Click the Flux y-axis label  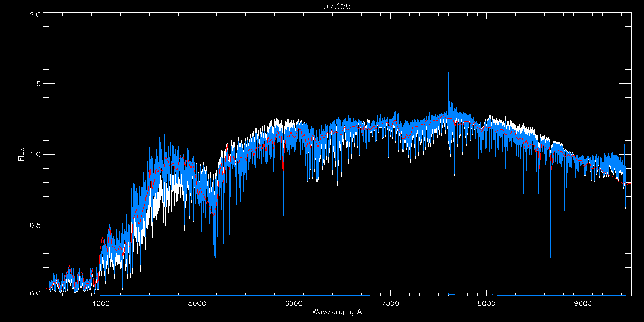21,155
